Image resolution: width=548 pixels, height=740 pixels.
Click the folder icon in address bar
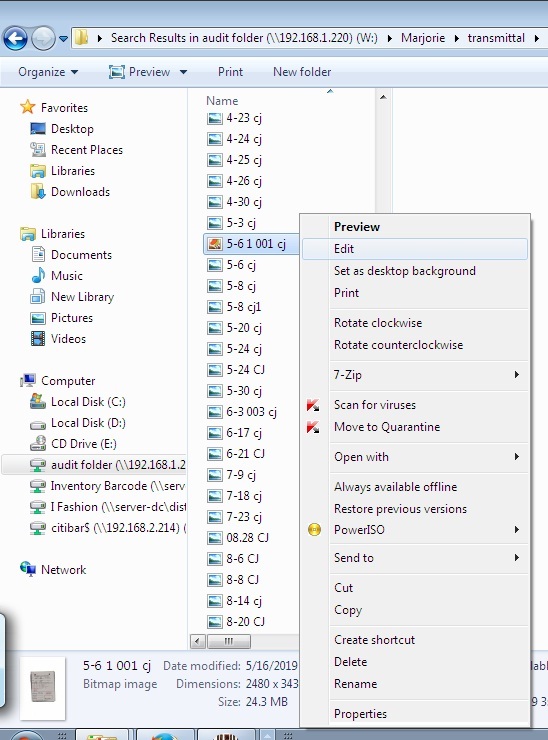(x=82, y=38)
